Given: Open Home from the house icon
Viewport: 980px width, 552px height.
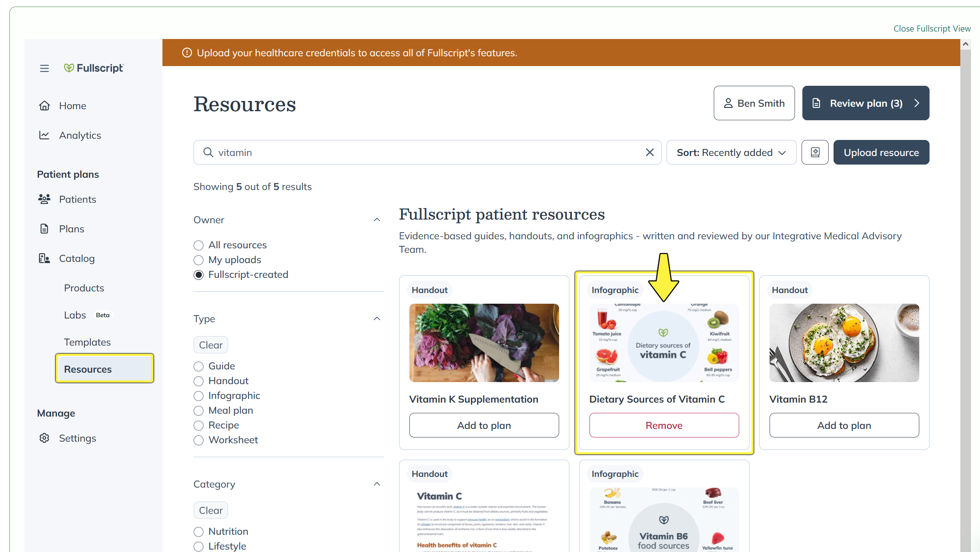Looking at the screenshot, I should tap(44, 106).
